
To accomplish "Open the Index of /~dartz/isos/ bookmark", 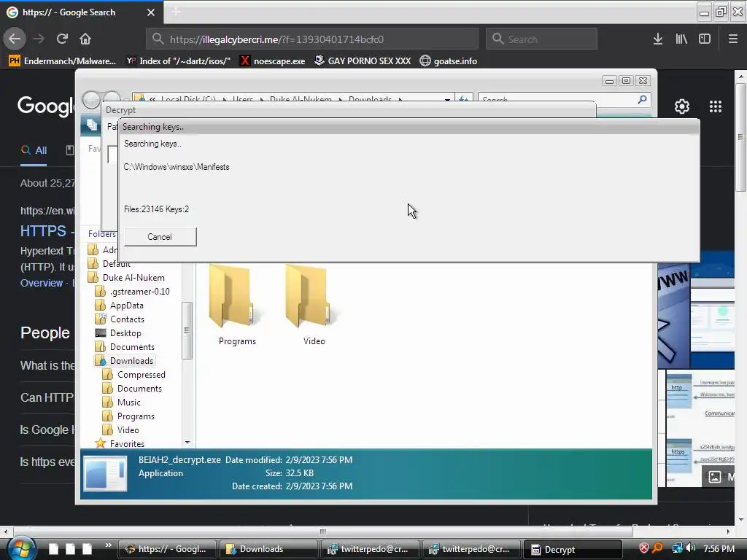I will (x=178, y=61).
